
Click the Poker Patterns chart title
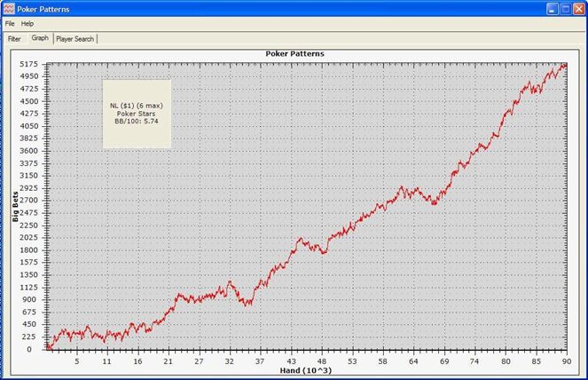294,53
